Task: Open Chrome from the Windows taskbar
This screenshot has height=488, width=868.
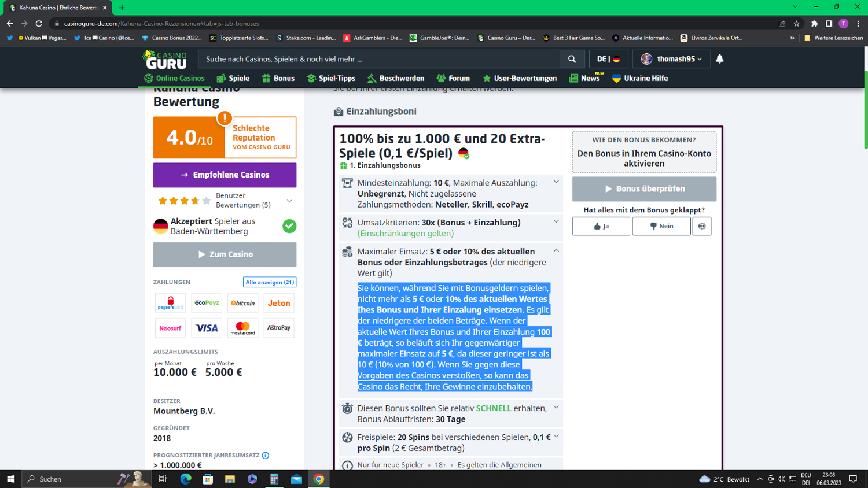Action: (x=318, y=479)
